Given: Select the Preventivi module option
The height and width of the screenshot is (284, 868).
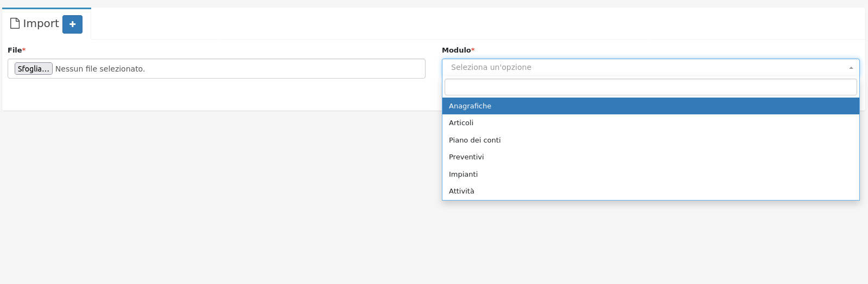Looking at the screenshot, I should (466, 157).
